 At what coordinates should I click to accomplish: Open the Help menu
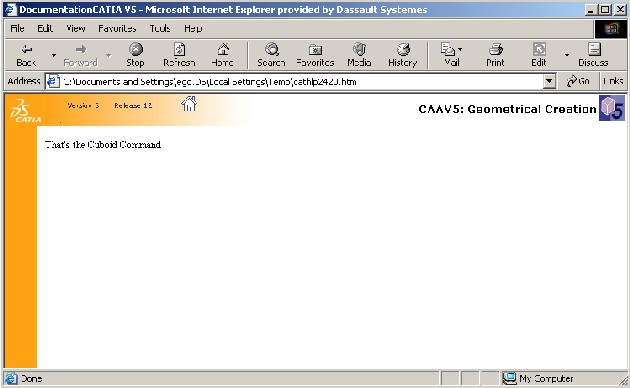pyautogui.click(x=193, y=29)
